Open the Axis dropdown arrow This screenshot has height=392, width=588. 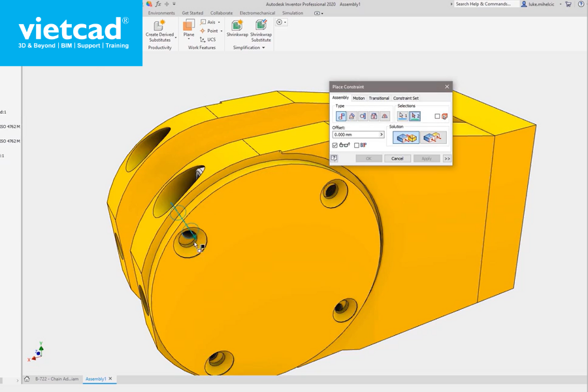[x=219, y=22]
